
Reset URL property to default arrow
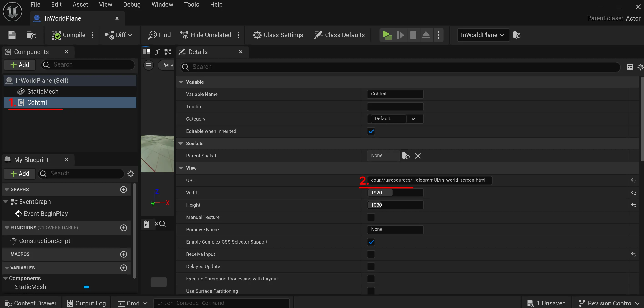coord(634,180)
